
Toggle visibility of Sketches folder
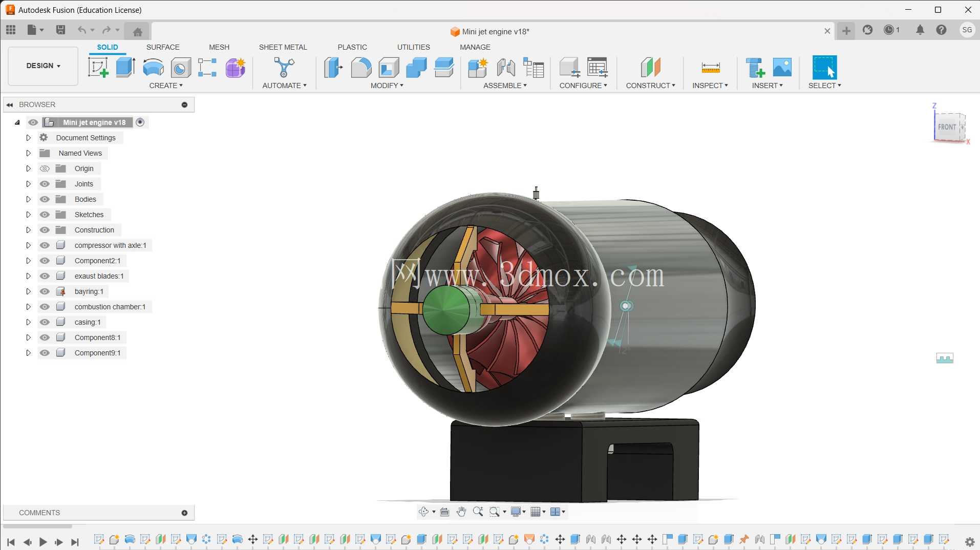click(x=45, y=215)
